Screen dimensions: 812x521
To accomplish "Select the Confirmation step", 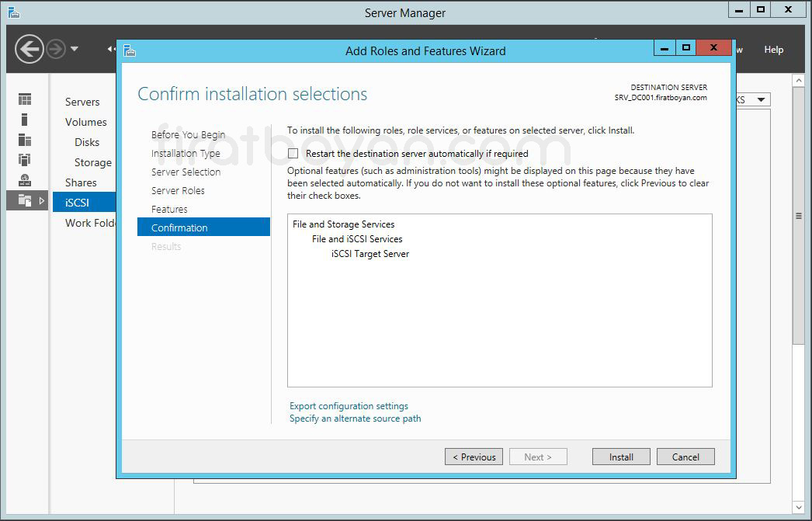I will [203, 228].
